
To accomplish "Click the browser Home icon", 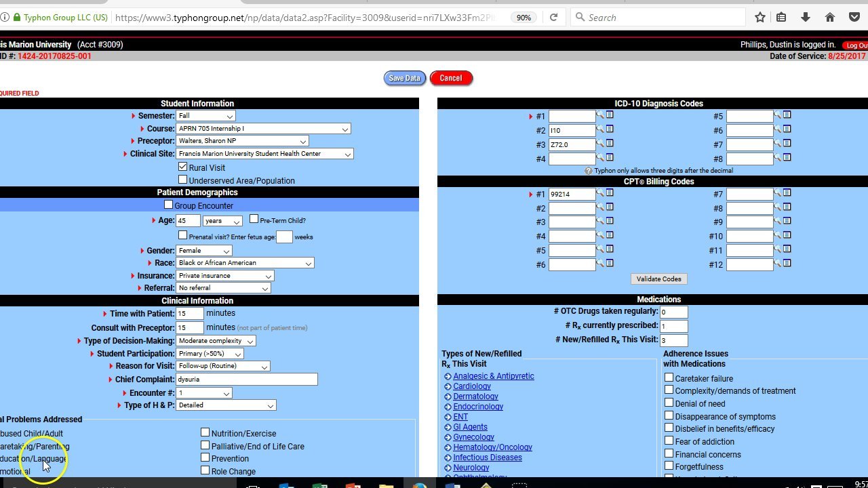I will pos(829,17).
